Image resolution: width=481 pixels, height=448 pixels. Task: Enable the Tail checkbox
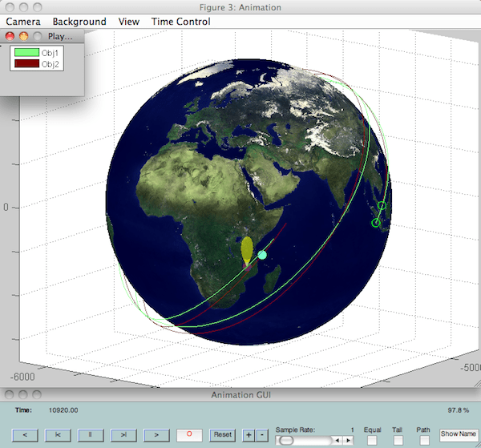tap(398, 440)
